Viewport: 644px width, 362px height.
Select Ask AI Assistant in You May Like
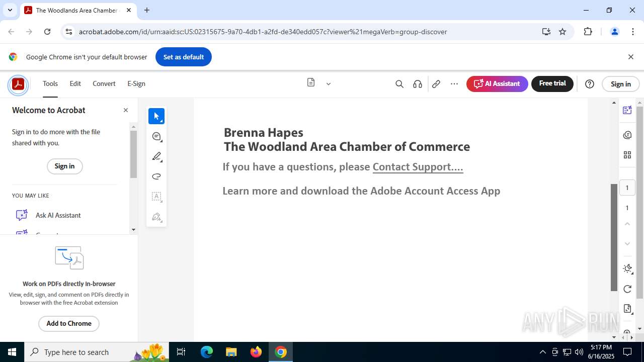(58, 215)
